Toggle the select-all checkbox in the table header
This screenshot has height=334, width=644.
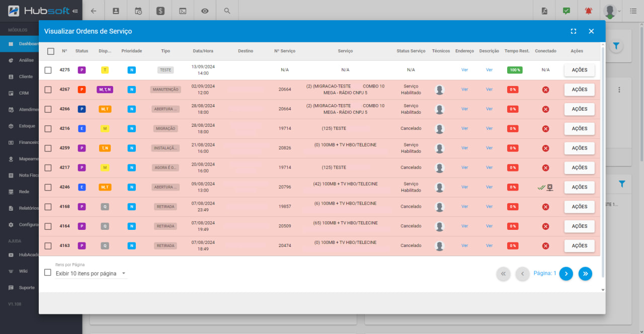(x=51, y=51)
